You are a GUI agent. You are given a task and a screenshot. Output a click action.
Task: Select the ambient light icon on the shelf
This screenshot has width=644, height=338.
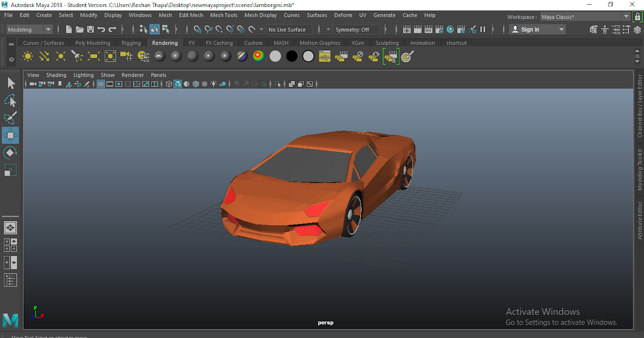tap(27, 56)
